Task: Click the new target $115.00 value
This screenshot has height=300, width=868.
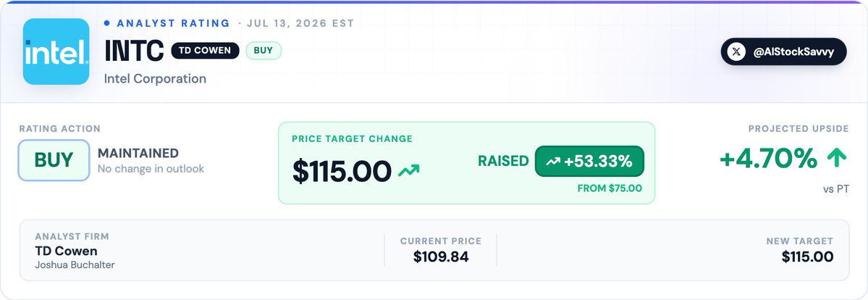Action: [807, 257]
